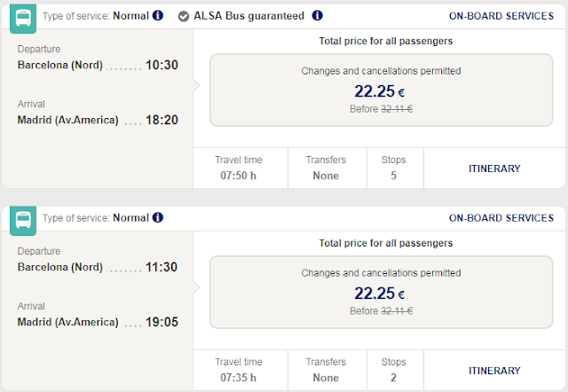Screen dimensions: 568x392
Task: Click the Barcelona (Nord) 10:30 departure
Action: click(x=98, y=66)
